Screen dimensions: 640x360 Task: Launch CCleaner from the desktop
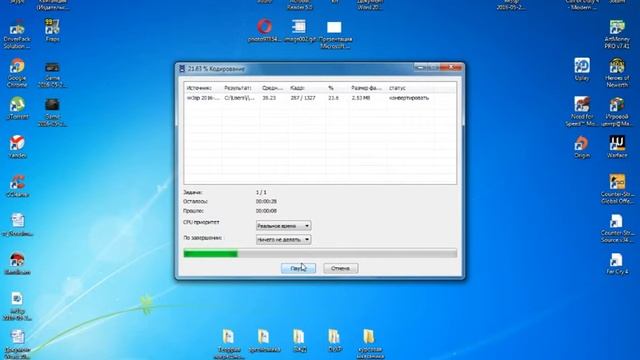point(17,186)
